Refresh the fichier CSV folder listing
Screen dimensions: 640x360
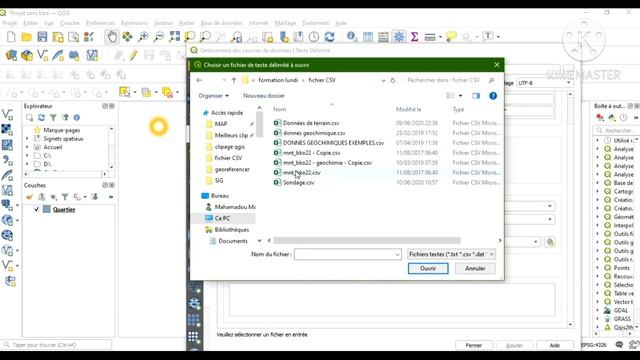tap(393, 80)
